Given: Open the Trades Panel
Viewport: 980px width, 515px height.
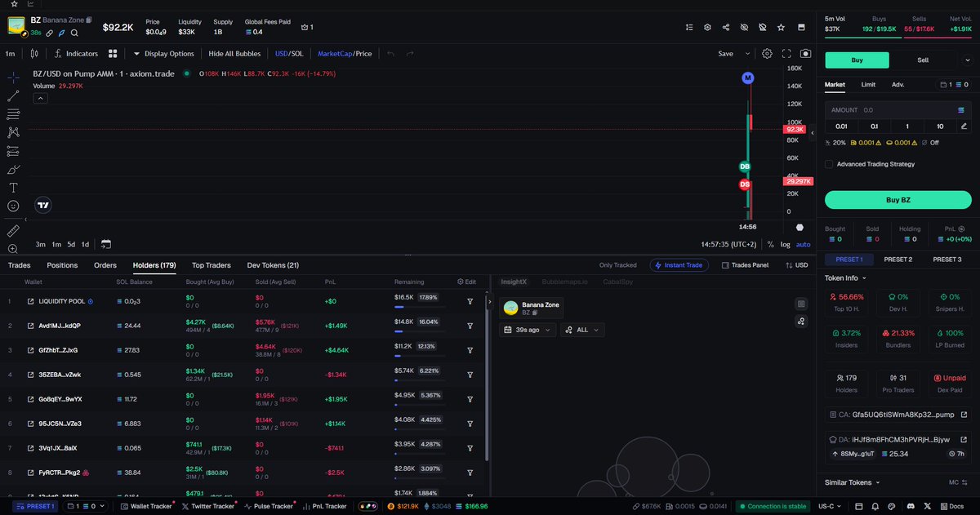Looking at the screenshot, I should [x=744, y=265].
